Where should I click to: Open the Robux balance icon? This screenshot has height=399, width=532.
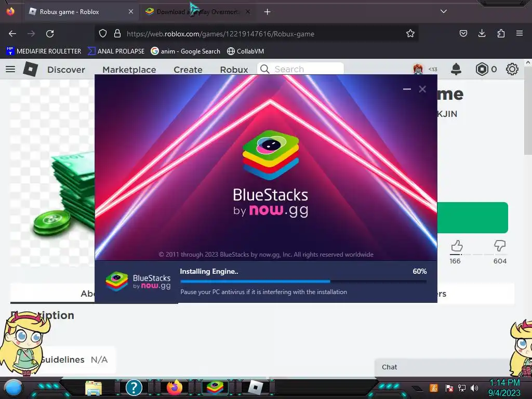point(482,69)
